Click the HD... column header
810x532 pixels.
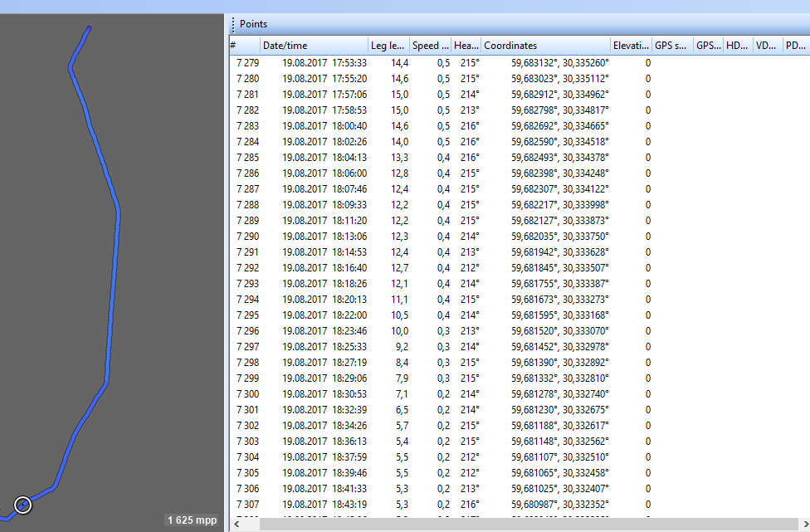point(737,46)
